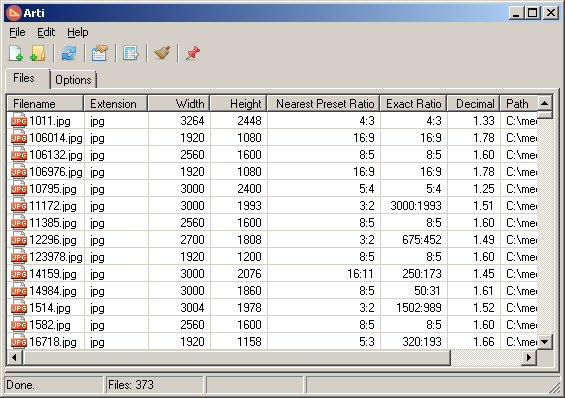Click the export list toolbar icon
The height and width of the screenshot is (398, 565).
click(x=130, y=53)
